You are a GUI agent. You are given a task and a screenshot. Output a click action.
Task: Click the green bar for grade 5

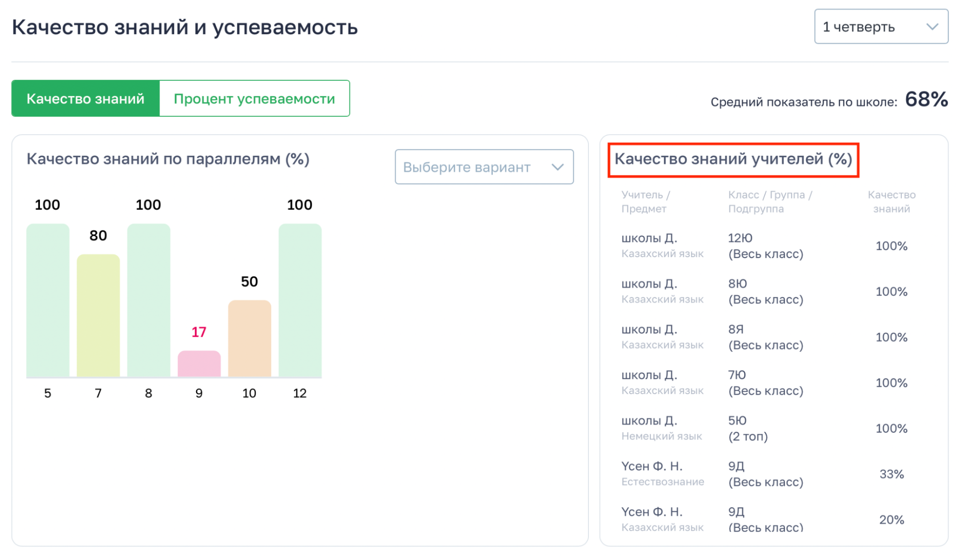(x=48, y=300)
